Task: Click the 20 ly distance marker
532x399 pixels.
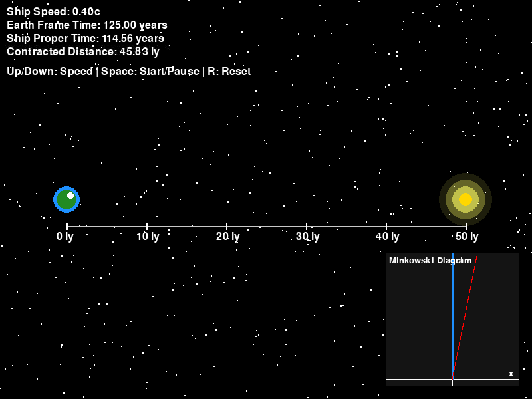Action: 227,237
